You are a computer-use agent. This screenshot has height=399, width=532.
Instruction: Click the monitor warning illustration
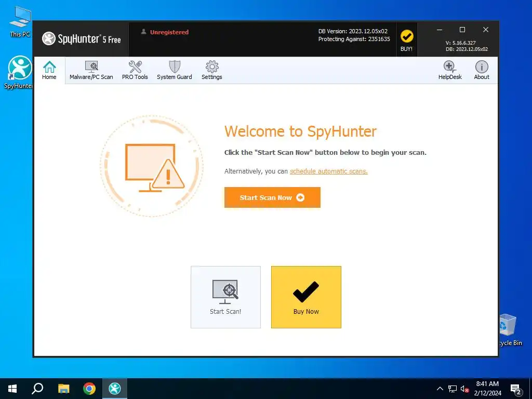pyautogui.click(x=152, y=166)
